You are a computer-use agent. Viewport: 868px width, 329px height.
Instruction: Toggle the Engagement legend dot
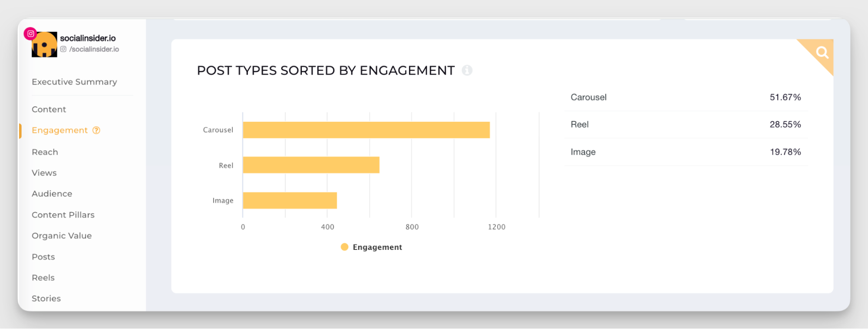tap(344, 247)
